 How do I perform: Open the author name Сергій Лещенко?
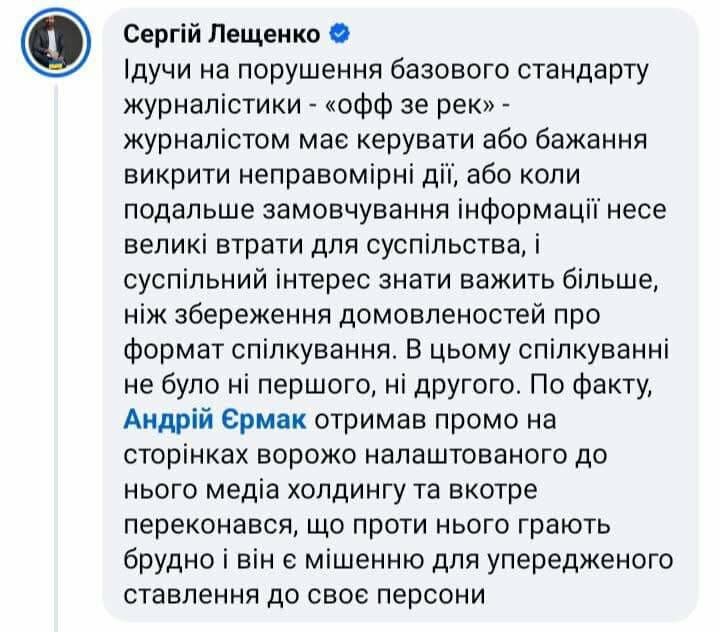tap(222, 34)
